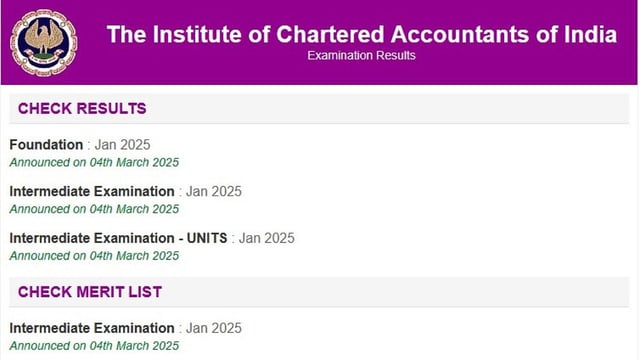Click the CHECK MERIT LIST section header
Image resolution: width=640 pixels, height=360 pixels.
(90, 292)
